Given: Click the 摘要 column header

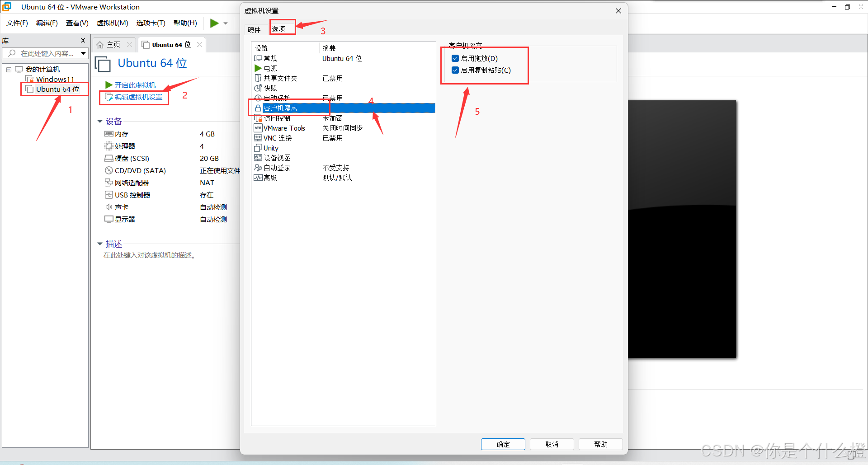Looking at the screenshot, I should click(329, 48).
